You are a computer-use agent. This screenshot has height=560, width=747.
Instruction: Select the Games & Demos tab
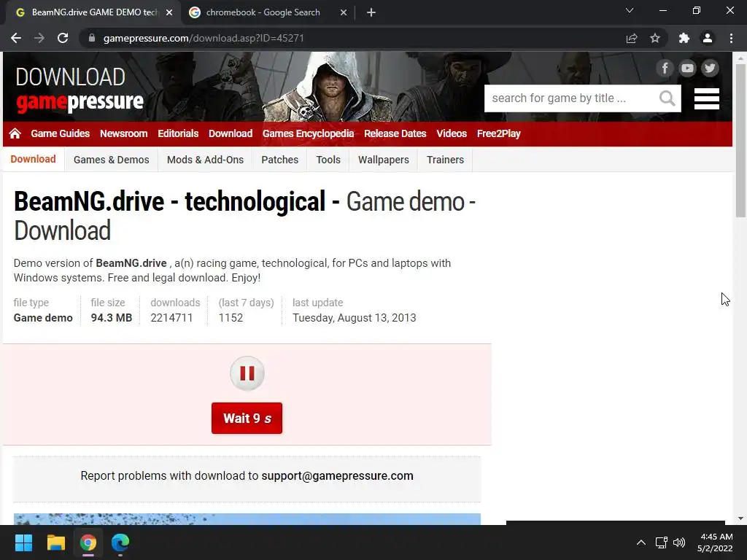(x=111, y=160)
